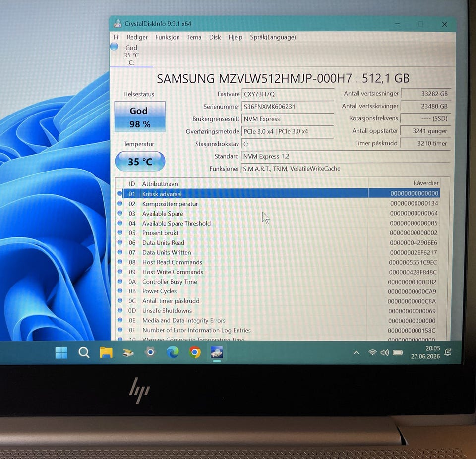Click the God 98 % health status button
The height and width of the screenshot is (459, 476).
pyautogui.click(x=140, y=117)
